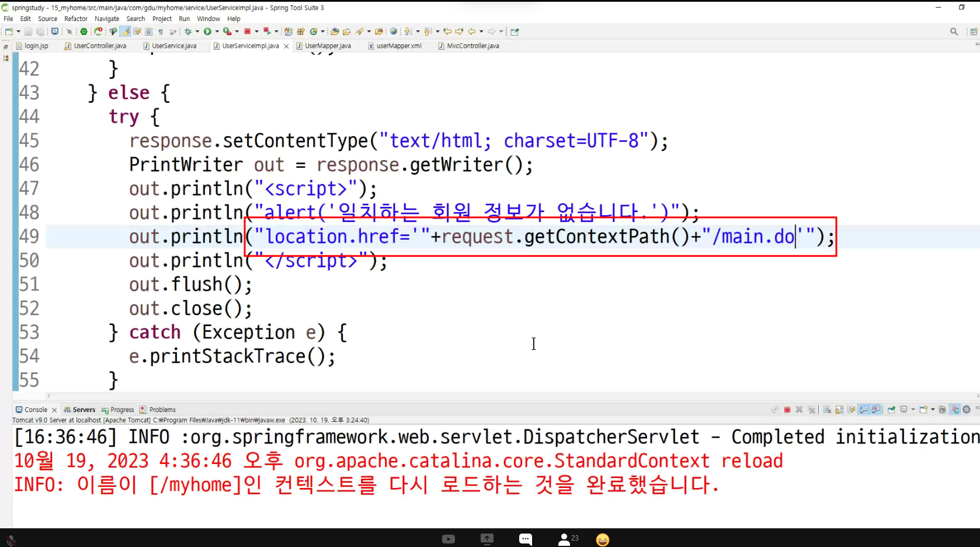Click the Save All toolbar icon
The image size is (980, 547).
tap(40, 32)
